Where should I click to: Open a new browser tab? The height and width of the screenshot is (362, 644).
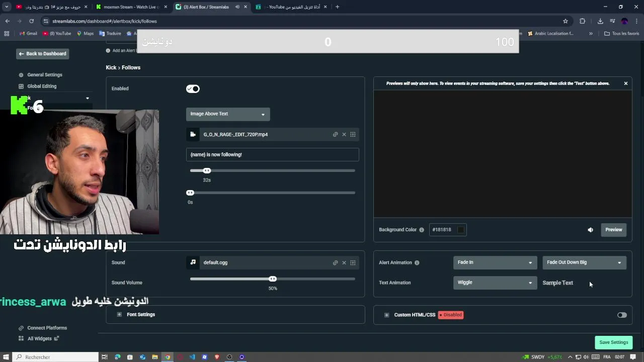coord(337,7)
